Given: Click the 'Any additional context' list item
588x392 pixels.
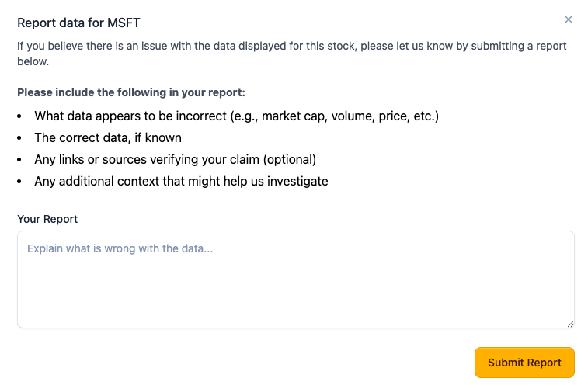Looking at the screenshot, I should click(181, 182).
